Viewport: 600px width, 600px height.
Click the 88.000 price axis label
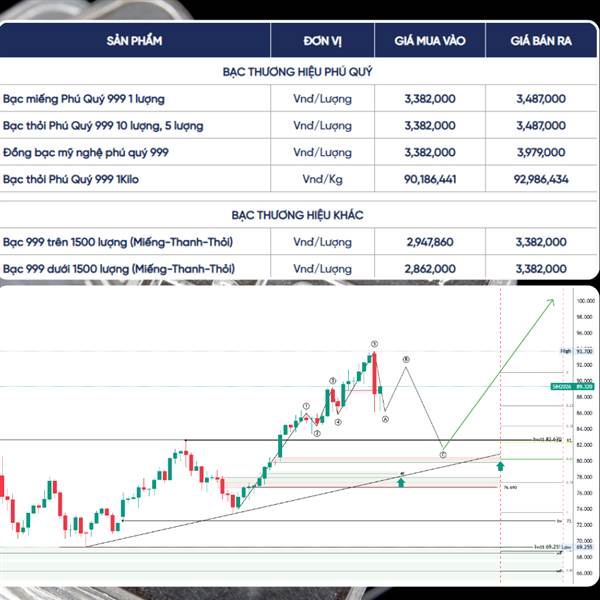coord(585,397)
